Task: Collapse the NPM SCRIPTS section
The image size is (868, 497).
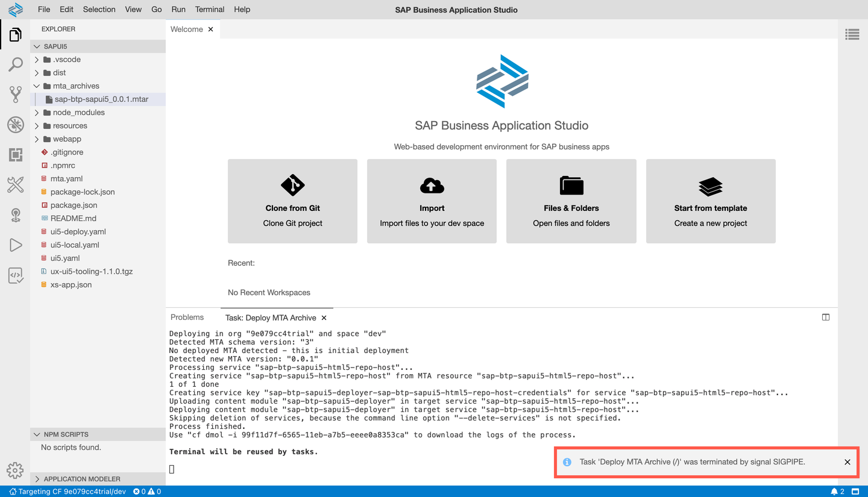Action: pyautogui.click(x=98, y=434)
